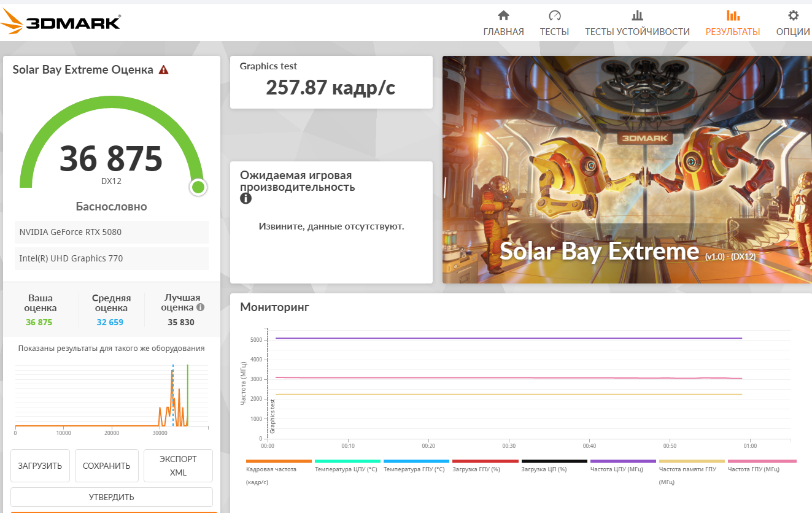The width and height of the screenshot is (812, 513).
Task: Toggle the Температура ЦПУ (°C) legend item
Action: 346,466
